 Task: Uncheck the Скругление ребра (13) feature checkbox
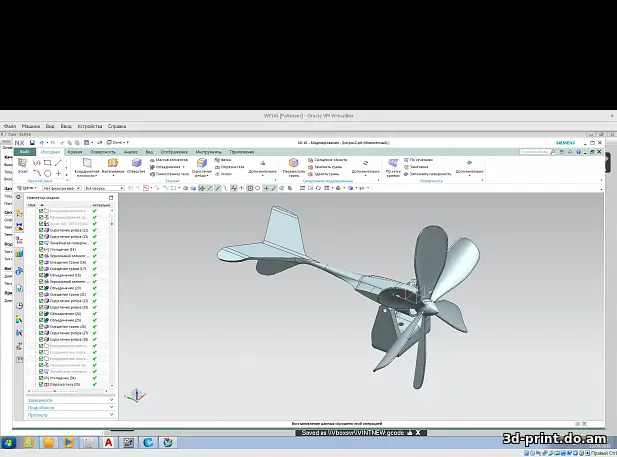[x=41, y=237]
